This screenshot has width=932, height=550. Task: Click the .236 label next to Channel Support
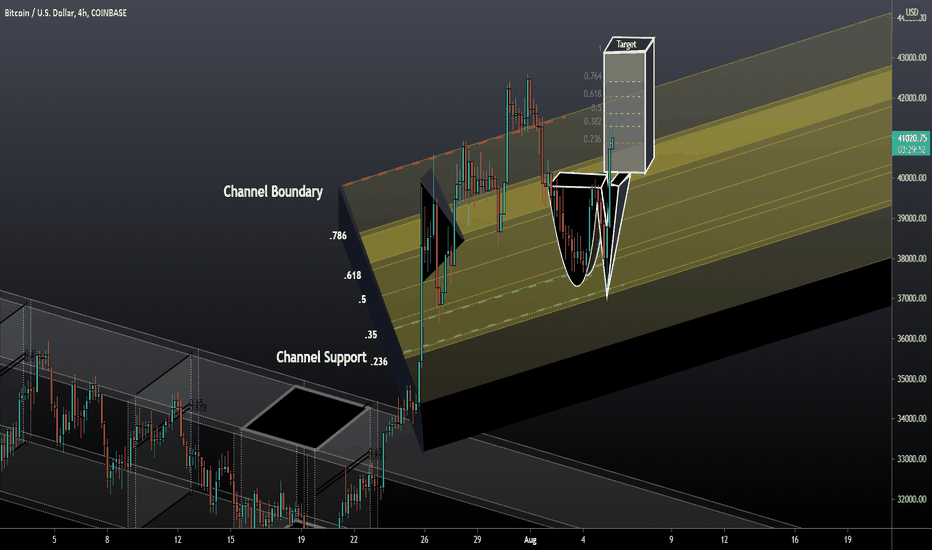379,362
